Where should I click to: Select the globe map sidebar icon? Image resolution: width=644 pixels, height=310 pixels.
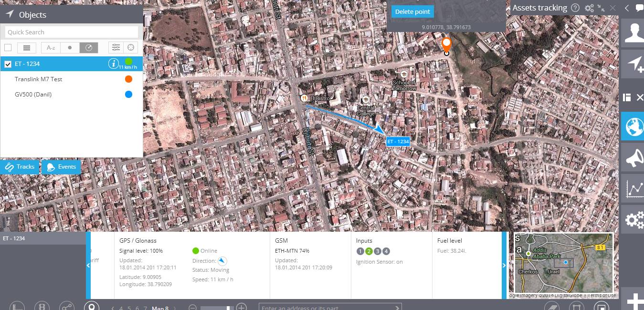tap(632, 126)
